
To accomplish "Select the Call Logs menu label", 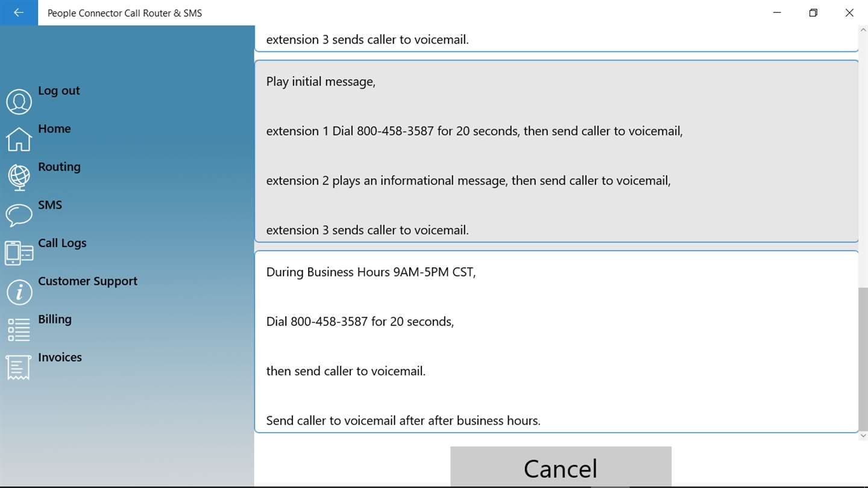I will coord(62,243).
